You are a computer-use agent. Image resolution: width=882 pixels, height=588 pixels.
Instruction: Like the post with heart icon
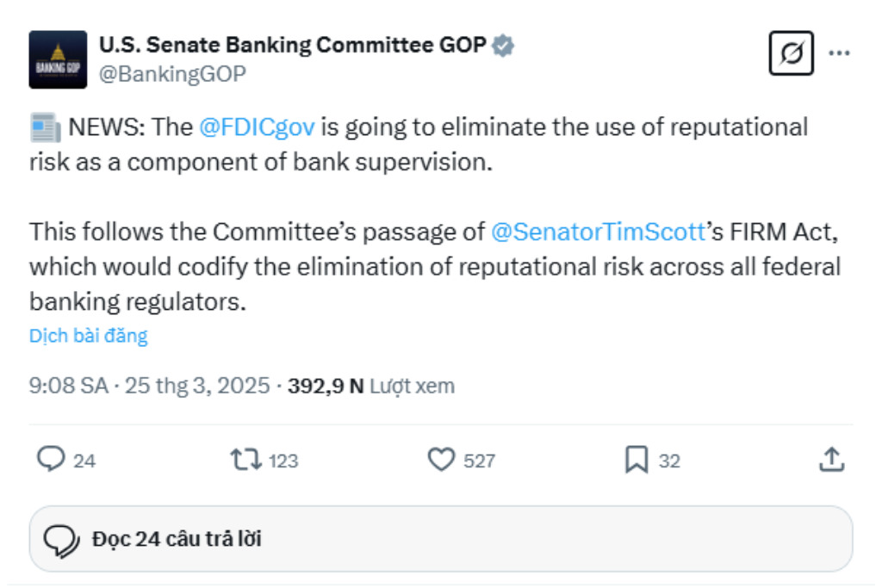[441, 459]
